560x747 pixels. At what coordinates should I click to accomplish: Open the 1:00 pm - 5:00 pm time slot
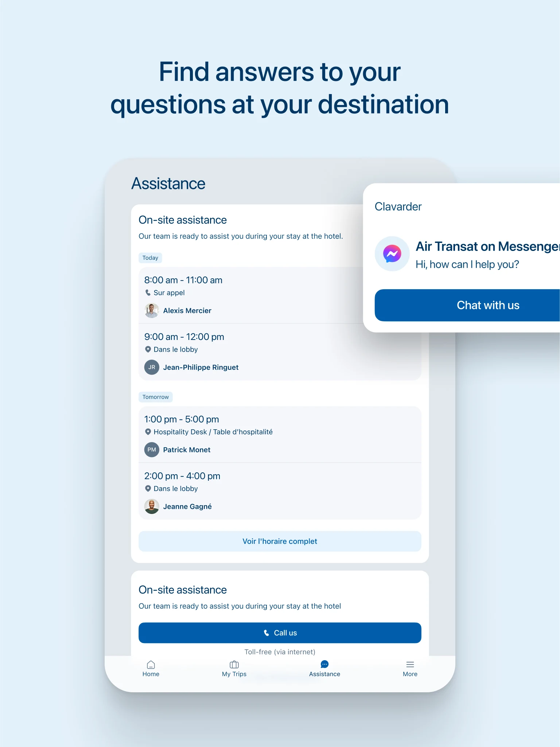(182, 419)
